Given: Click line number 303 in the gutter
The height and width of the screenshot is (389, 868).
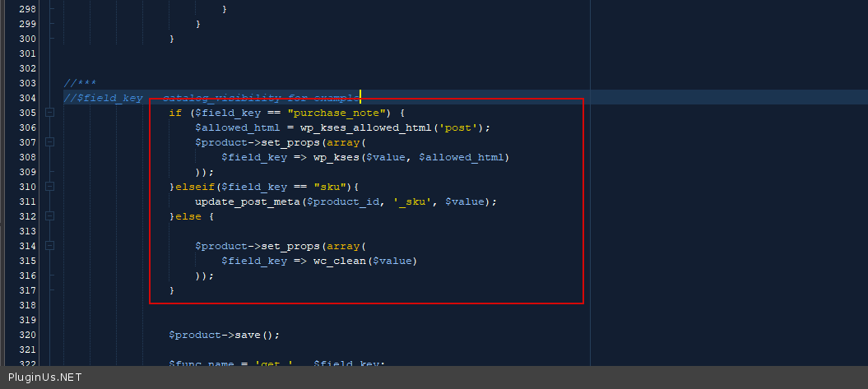Looking at the screenshot, I should tap(27, 83).
